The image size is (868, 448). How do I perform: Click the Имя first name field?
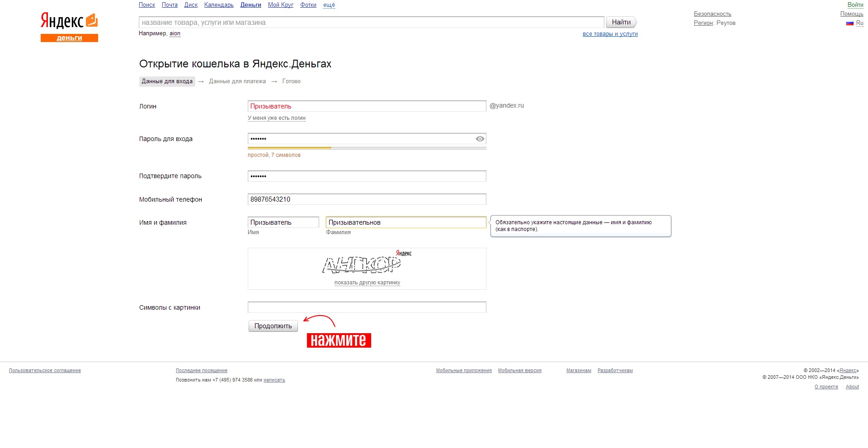click(x=283, y=222)
